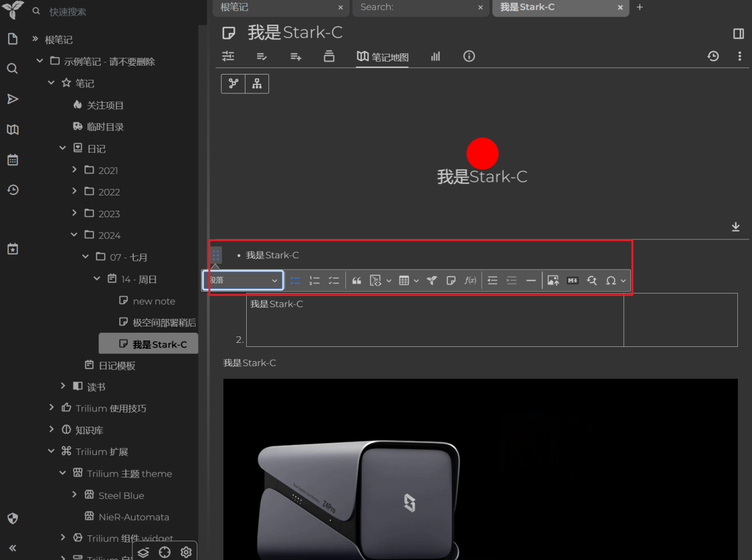Toggle to-do checklist formatting
This screenshot has width=752, height=560.
point(334,280)
